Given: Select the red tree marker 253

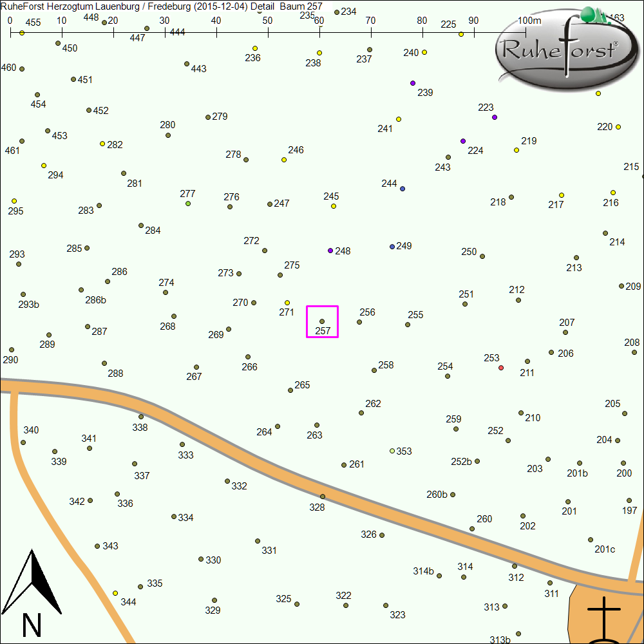Looking at the screenshot, I should click(x=501, y=368).
